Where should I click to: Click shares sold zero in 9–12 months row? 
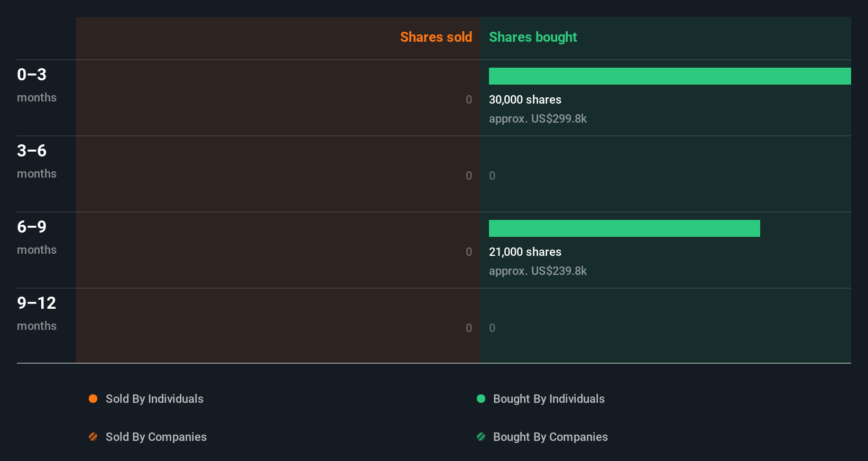point(469,328)
